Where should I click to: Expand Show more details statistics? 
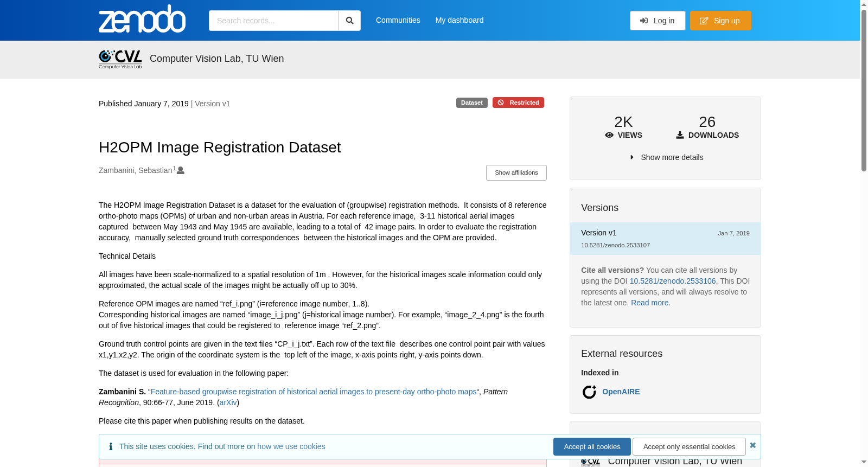(667, 157)
